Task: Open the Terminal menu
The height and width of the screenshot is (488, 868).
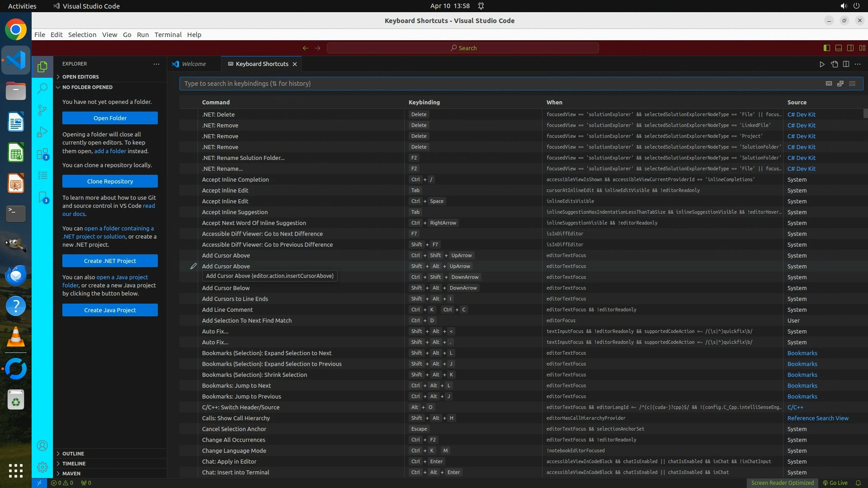Action: [x=168, y=35]
